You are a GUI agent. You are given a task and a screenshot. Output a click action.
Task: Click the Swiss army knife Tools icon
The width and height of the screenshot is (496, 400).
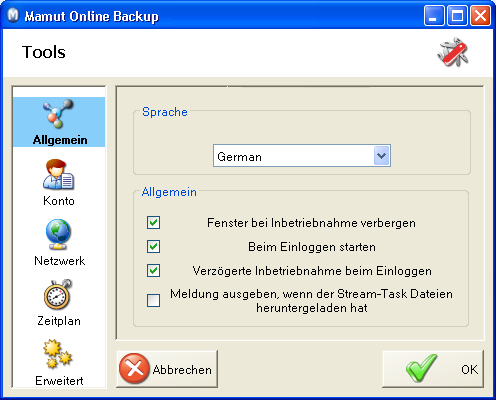click(453, 52)
